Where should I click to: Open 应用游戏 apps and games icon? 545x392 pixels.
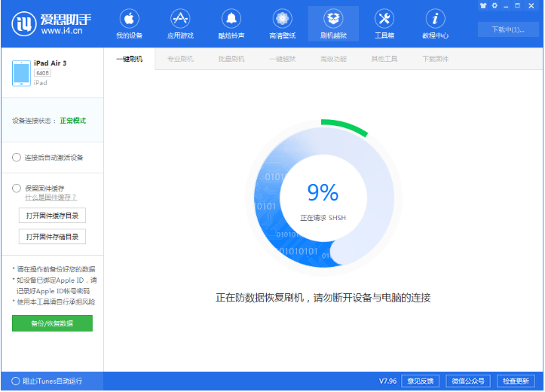(179, 24)
